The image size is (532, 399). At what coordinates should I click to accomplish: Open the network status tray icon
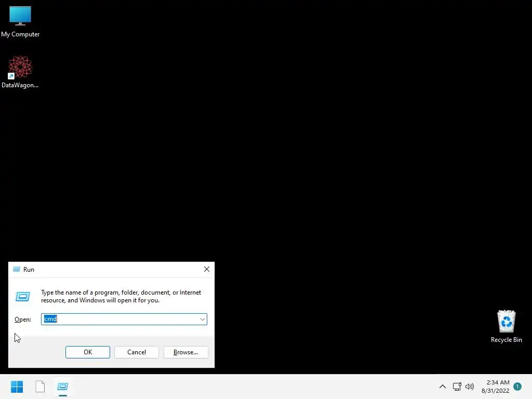point(457,387)
